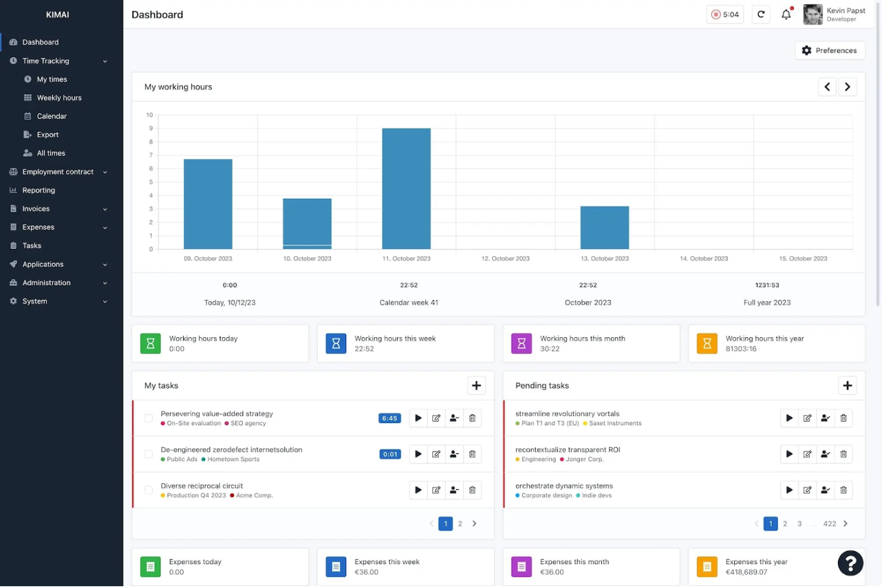Edit the De-ferecte zerodefect internetsolution task
Image resolution: width=882 pixels, height=588 pixels.
click(x=436, y=454)
